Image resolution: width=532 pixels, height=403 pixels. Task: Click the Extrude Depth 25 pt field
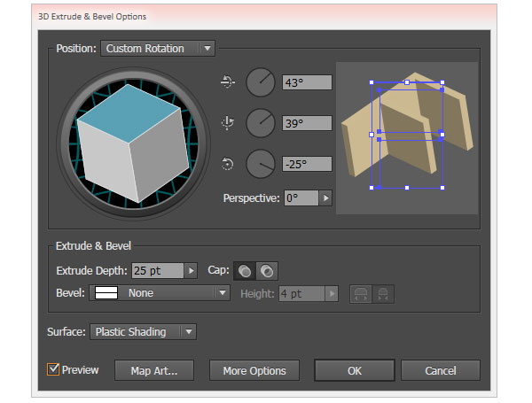(156, 271)
